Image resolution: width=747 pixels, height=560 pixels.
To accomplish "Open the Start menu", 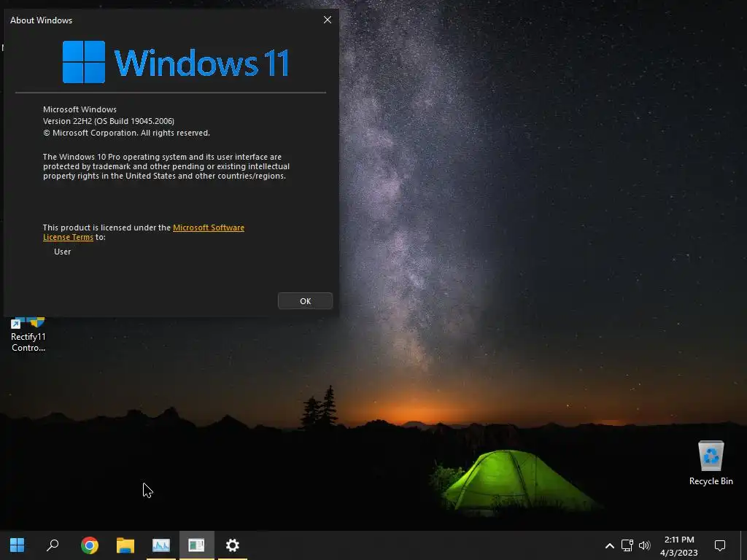I will [x=18, y=545].
